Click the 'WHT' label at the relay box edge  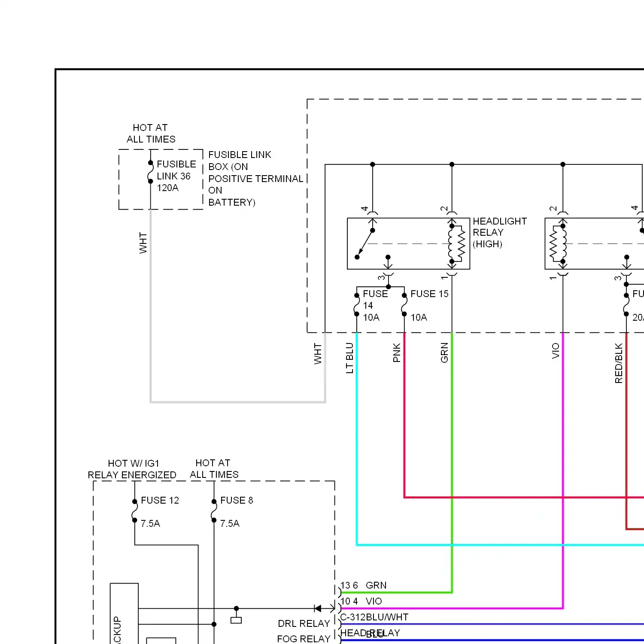click(x=318, y=353)
